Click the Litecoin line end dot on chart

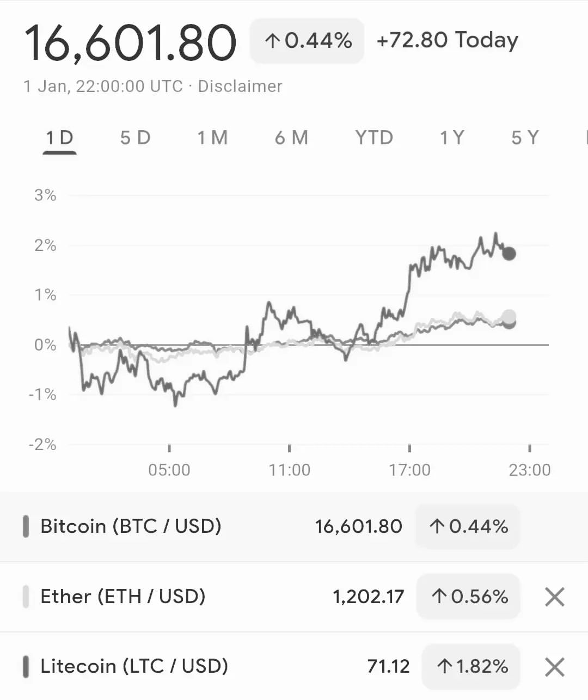pos(509,254)
